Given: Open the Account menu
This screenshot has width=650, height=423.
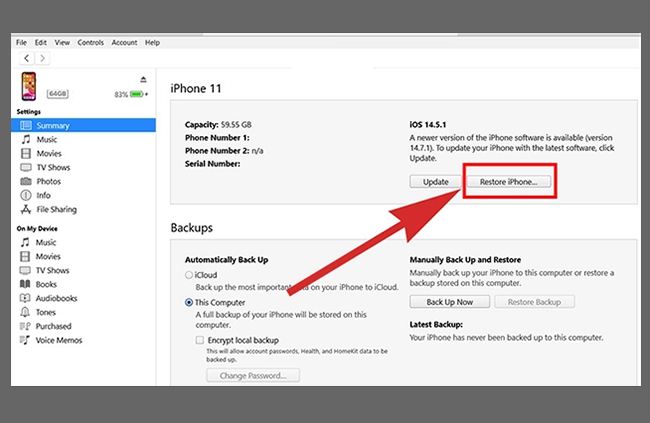Looking at the screenshot, I should 124,42.
